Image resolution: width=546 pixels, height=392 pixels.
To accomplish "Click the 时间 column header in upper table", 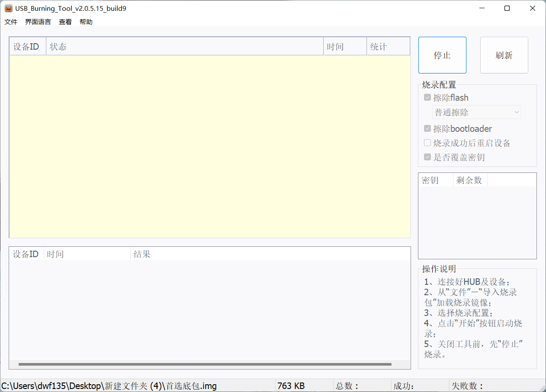I will 345,47.
